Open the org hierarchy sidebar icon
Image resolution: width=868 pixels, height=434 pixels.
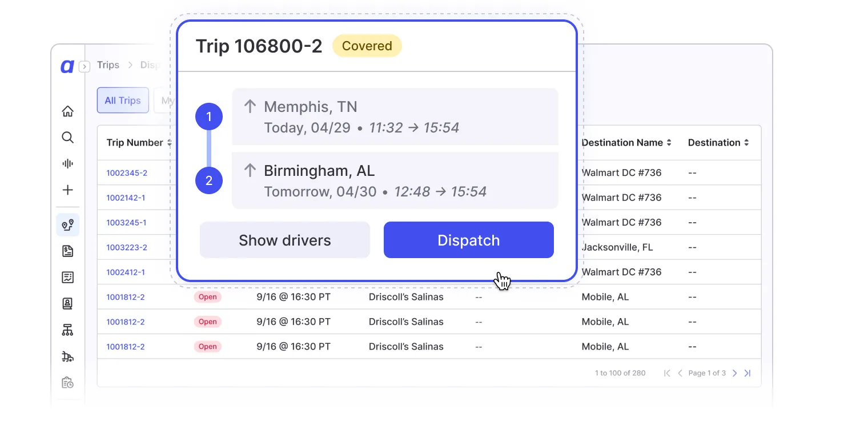(67, 330)
